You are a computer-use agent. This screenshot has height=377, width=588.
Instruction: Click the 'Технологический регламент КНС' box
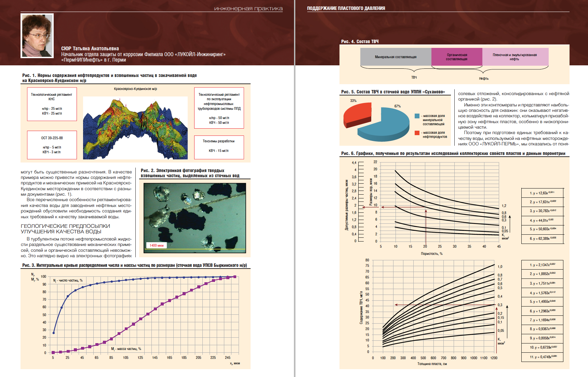[52, 104]
